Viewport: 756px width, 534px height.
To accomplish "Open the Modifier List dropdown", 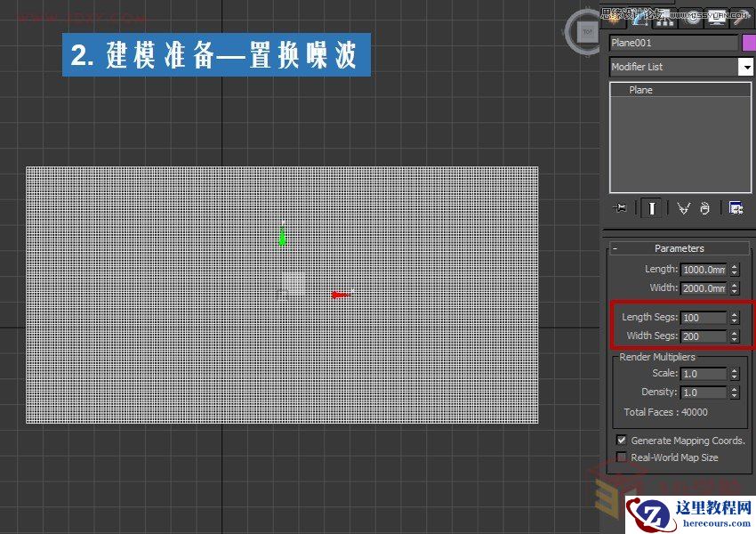I will coord(747,67).
